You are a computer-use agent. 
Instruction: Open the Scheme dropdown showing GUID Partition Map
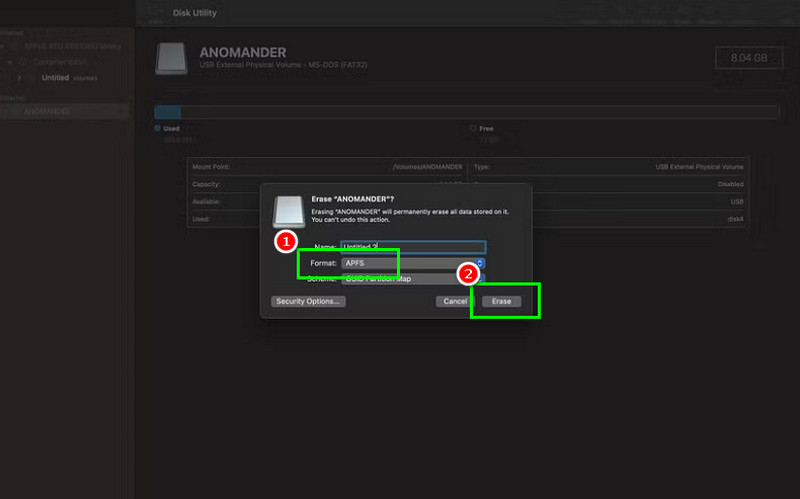pyautogui.click(x=413, y=279)
